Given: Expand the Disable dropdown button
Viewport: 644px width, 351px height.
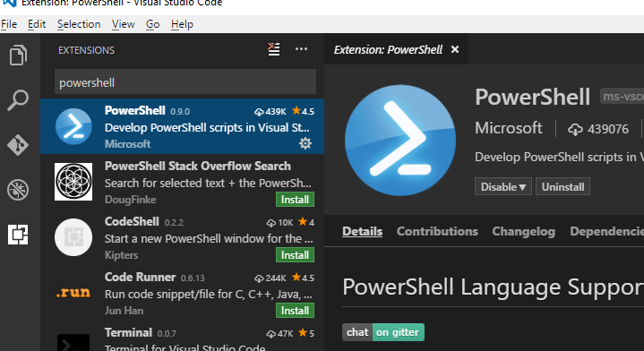Looking at the screenshot, I should 503,187.
